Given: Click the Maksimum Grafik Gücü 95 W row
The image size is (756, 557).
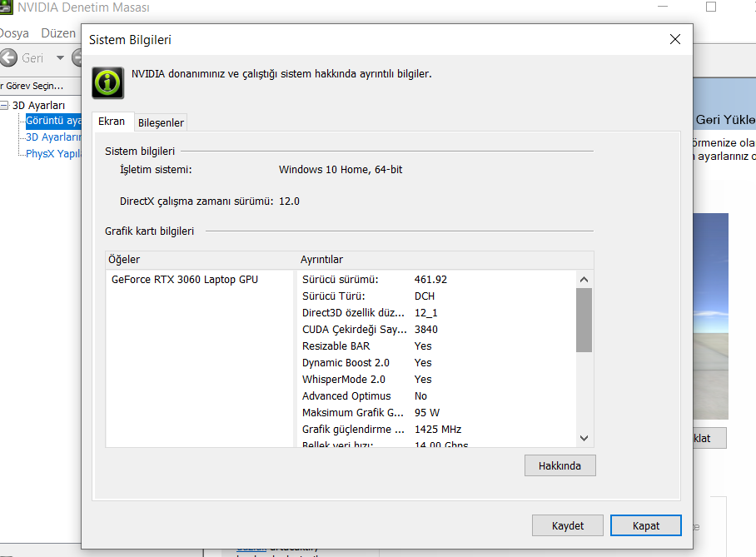Looking at the screenshot, I should 438,412.
